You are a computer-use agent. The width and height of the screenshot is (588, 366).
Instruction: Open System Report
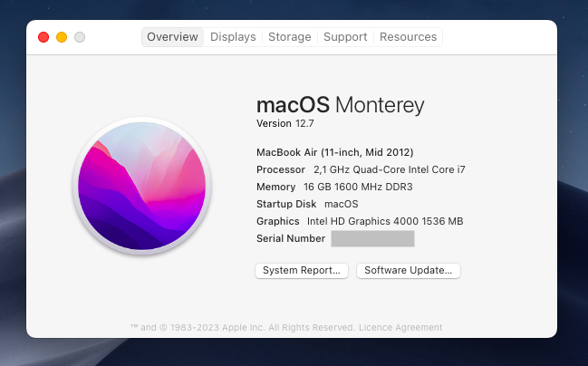[x=302, y=270]
